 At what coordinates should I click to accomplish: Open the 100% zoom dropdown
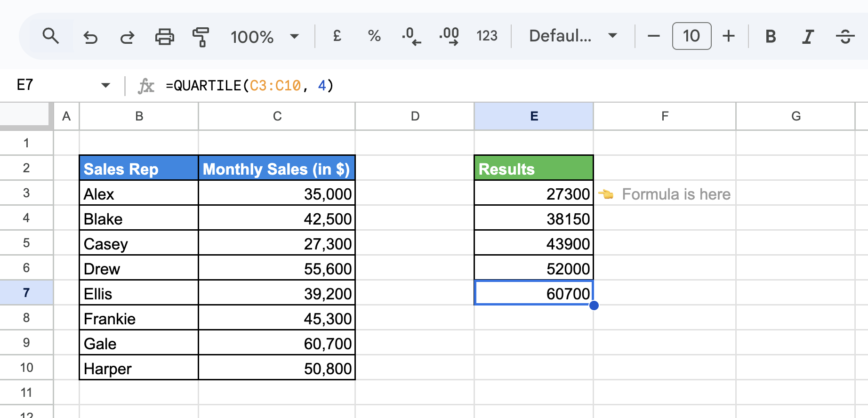[x=264, y=37]
